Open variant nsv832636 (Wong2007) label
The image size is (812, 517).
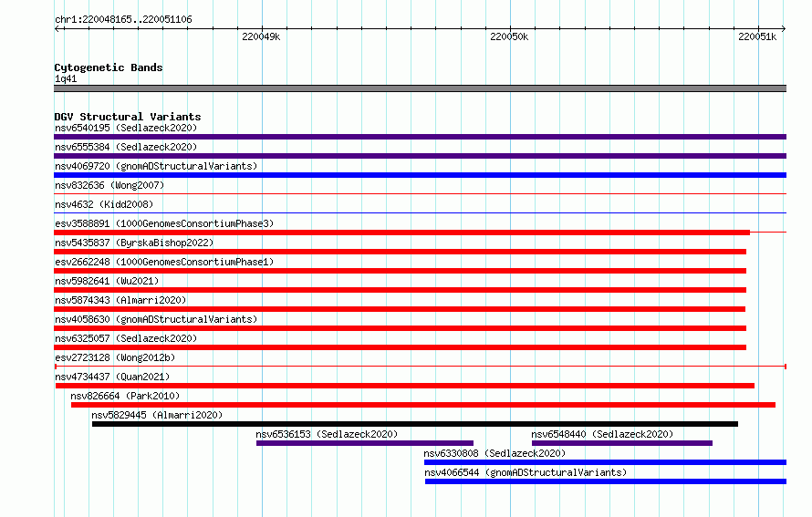tap(109, 185)
